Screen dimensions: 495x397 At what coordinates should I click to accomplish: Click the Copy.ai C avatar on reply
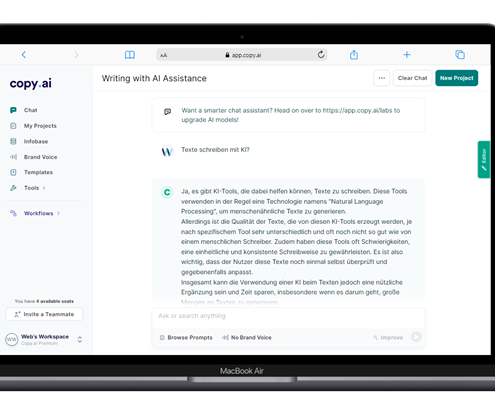point(167,192)
